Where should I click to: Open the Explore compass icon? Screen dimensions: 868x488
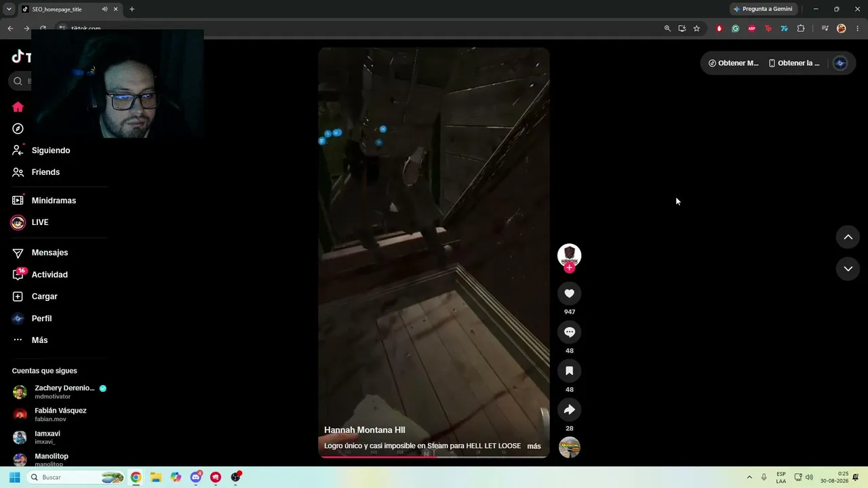[x=18, y=129]
